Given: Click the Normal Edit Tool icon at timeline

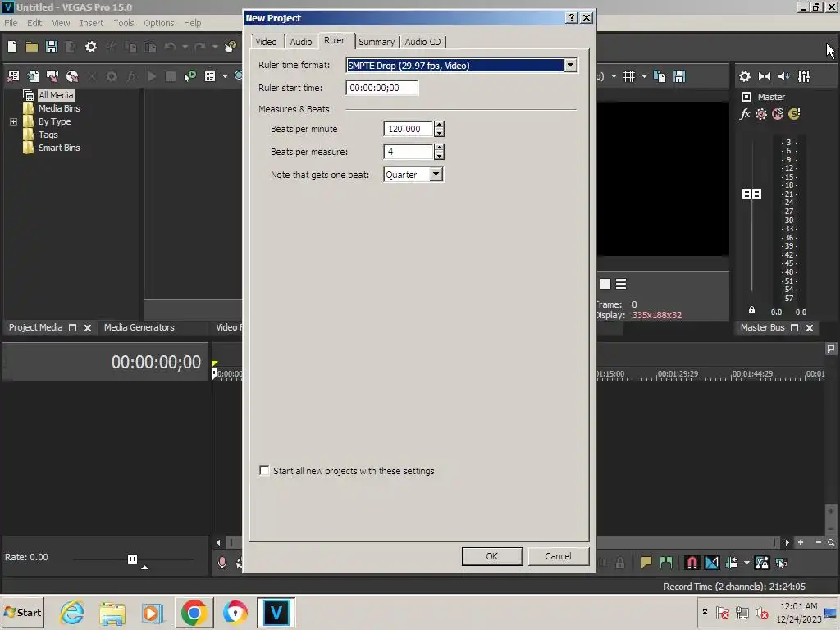Looking at the screenshot, I should [x=782, y=563].
